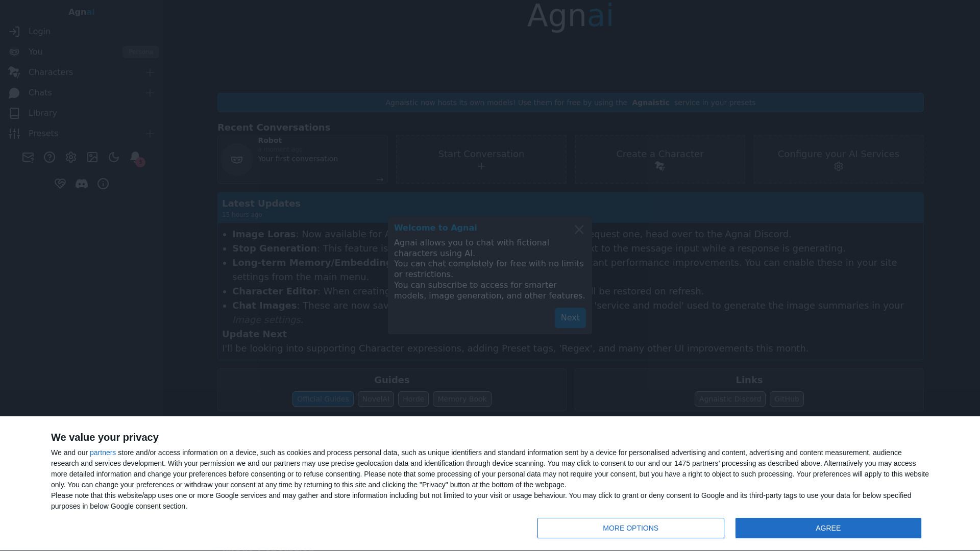Viewport: 980px width, 551px height.
Task: Open the image settings icon
Action: click(92, 157)
